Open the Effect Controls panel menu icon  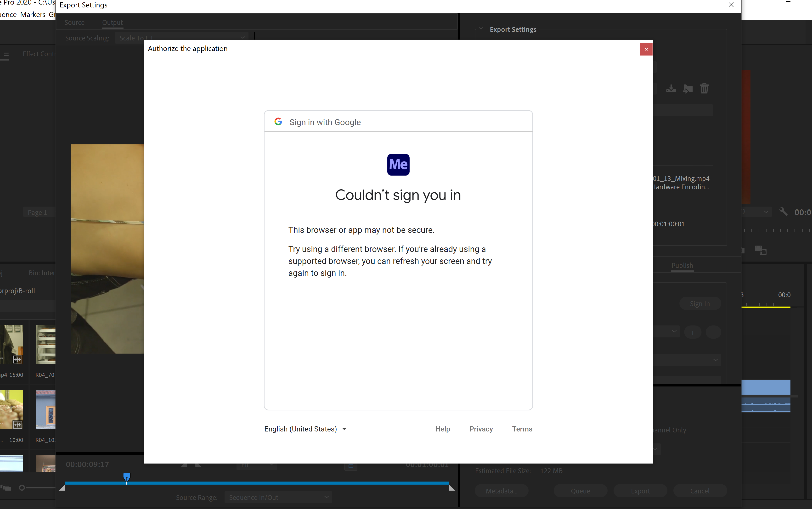[x=6, y=54]
